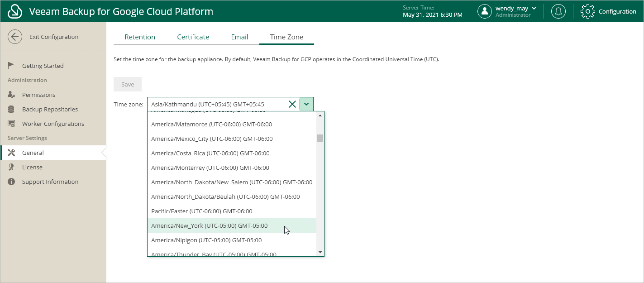The height and width of the screenshot is (283, 644).
Task: Select the Time Zone tab
Action: [x=286, y=37]
